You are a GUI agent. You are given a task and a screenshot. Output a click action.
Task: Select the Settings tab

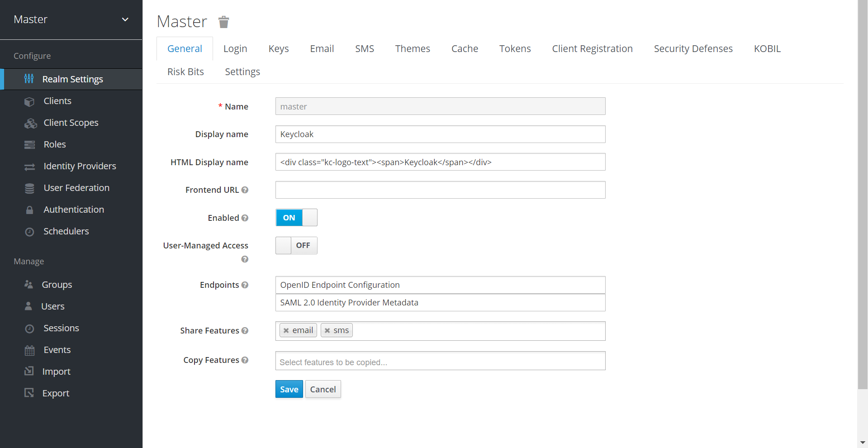click(x=242, y=72)
